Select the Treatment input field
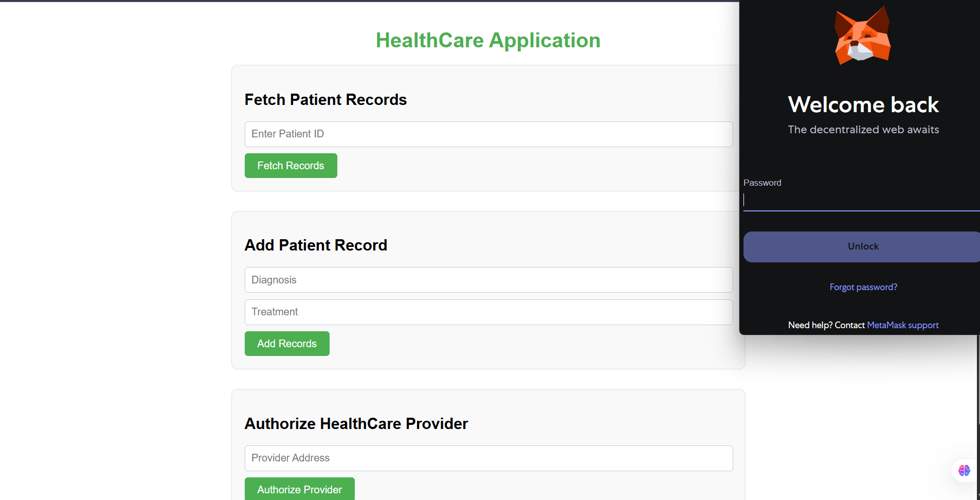The width and height of the screenshot is (980, 500). pyautogui.click(x=488, y=312)
